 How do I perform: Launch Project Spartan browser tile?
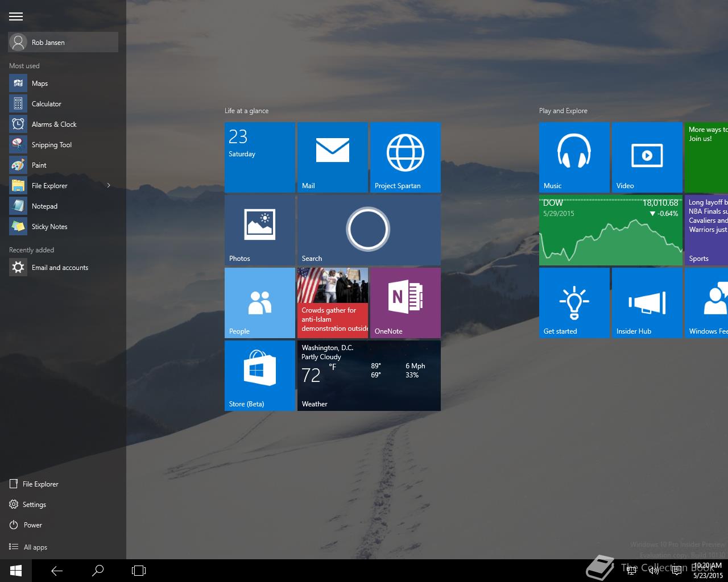point(406,157)
